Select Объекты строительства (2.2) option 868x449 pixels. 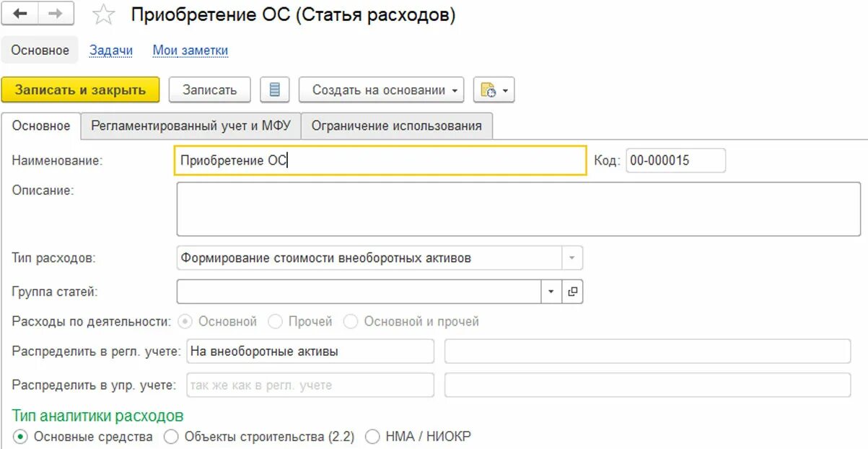171,437
